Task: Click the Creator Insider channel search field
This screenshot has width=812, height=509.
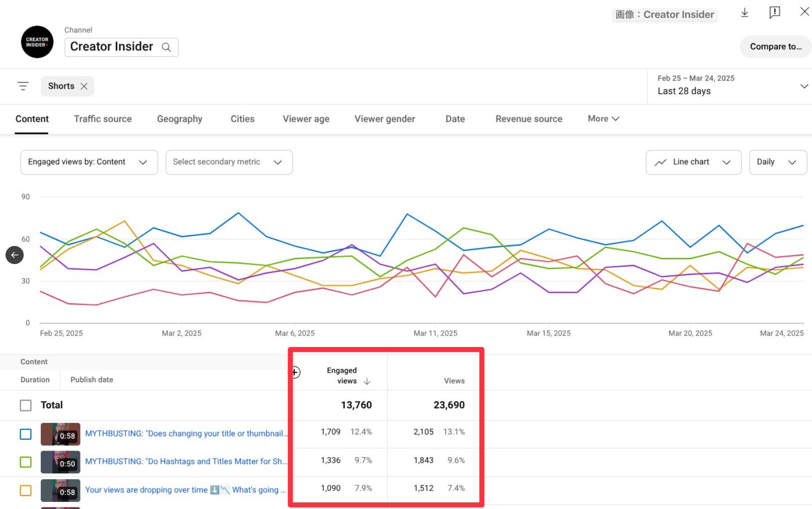Action: pyautogui.click(x=121, y=47)
